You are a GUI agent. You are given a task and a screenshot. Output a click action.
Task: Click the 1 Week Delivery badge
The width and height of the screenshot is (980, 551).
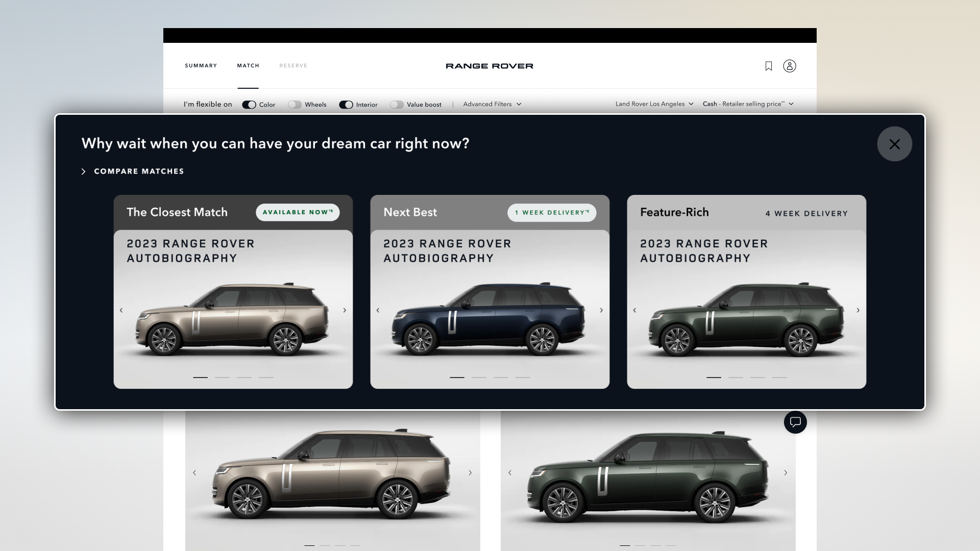[552, 213]
